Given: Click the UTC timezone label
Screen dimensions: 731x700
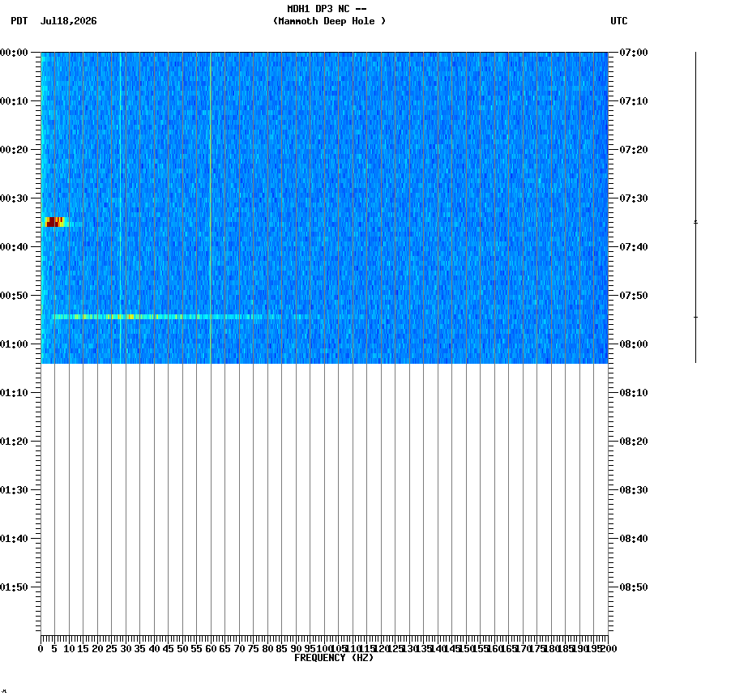Looking at the screenshot, I should pos(619,21).
